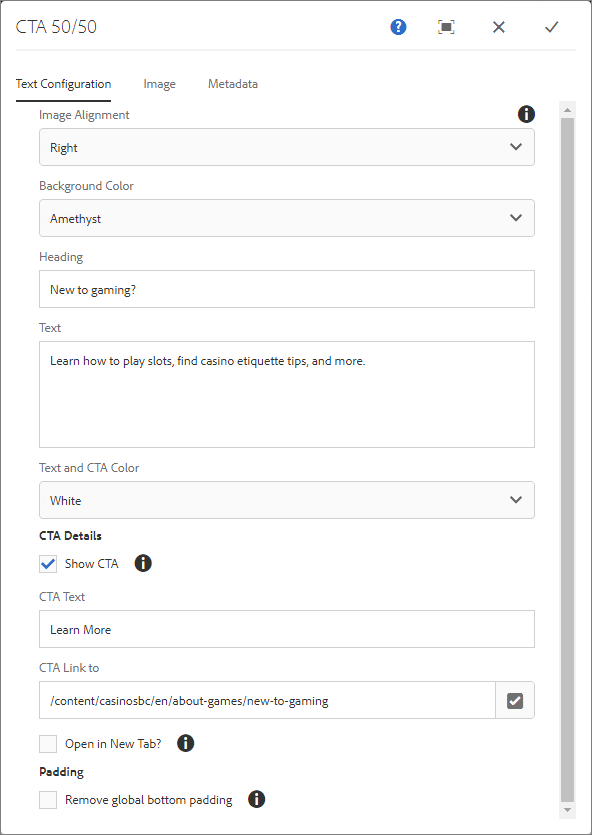Open the Background Color Amethyst dropdown

pyautogui.click(x=287, y=218)
